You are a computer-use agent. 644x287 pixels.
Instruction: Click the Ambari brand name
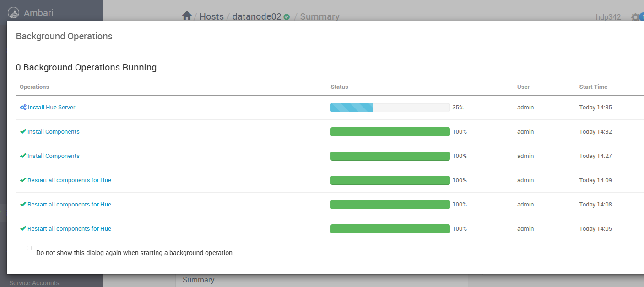pos(38,13)
